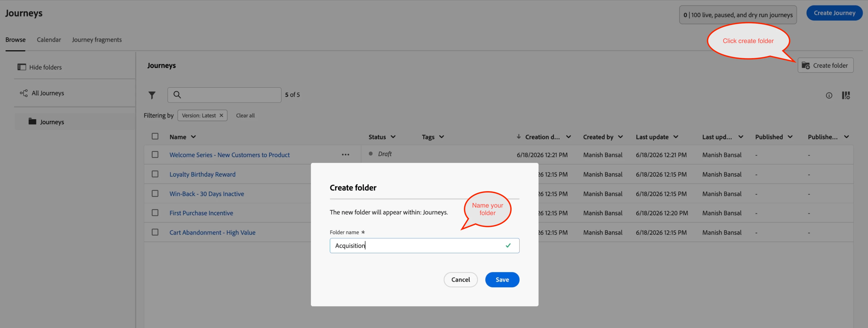Viewport: 868px width, 328px height.
Task: Click the Hide folders panel icon
Action: coord(22,67)
